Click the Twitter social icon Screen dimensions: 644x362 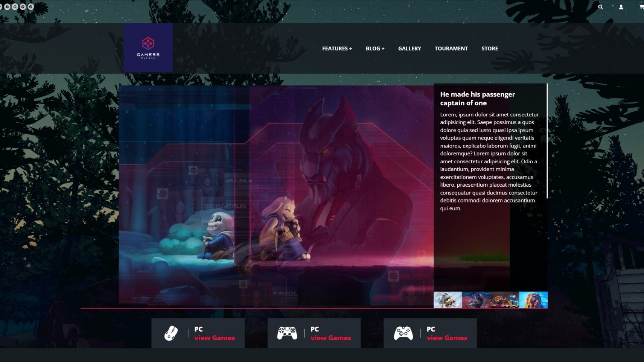click(23, 7)
